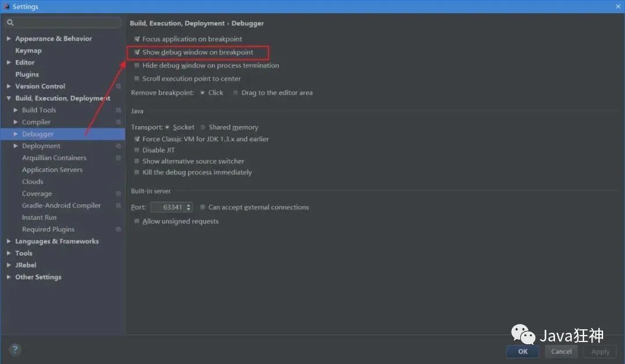Click project-level icon beside Version Control
The height and width of the screenshot is (364, 625).
(x=119, y=86)
